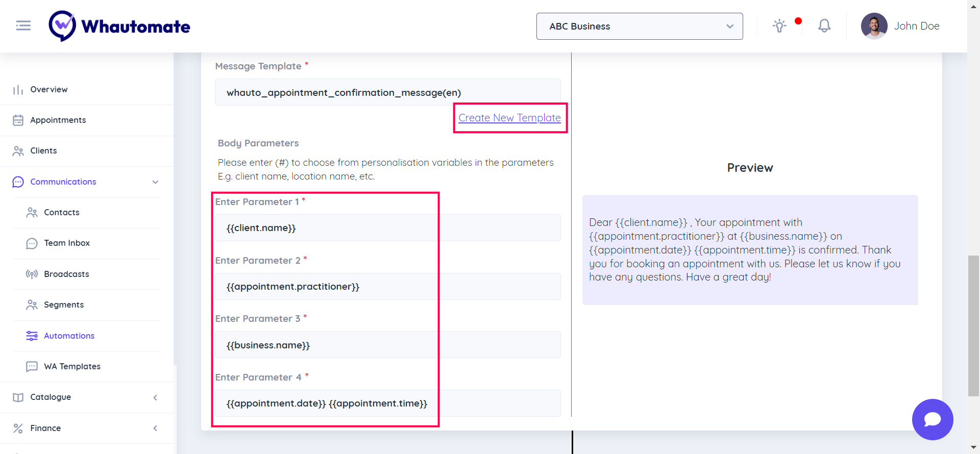Click the hamburger menu icon
Screen dimensions: 980x454
click(23, 26)
